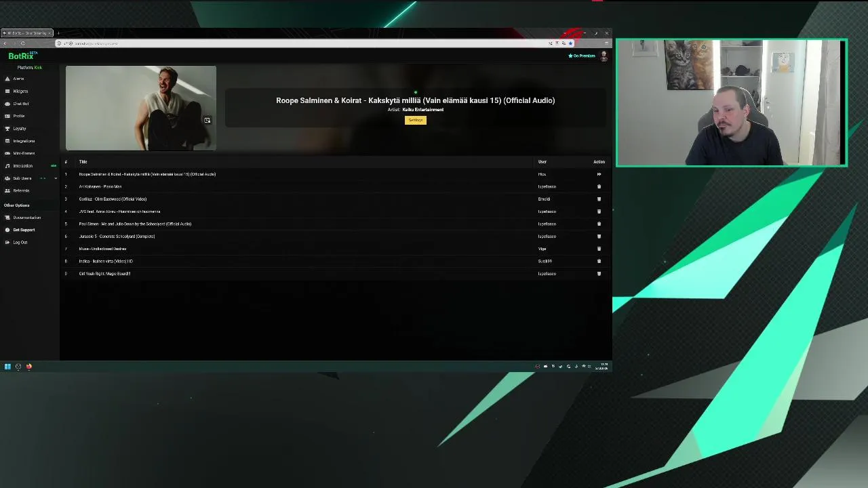868x488 pixels.
Task: Expand the Sub Users dropdown chevron
Action: (x=56, y=178)
